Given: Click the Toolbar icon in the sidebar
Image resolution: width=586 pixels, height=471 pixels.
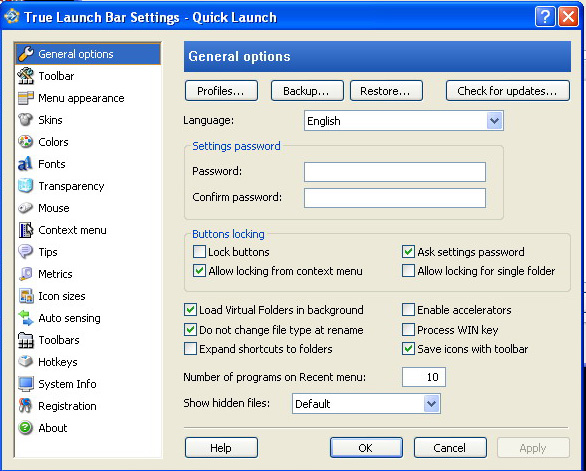Looking at the screenshot, I should click(x=26, y=76).
